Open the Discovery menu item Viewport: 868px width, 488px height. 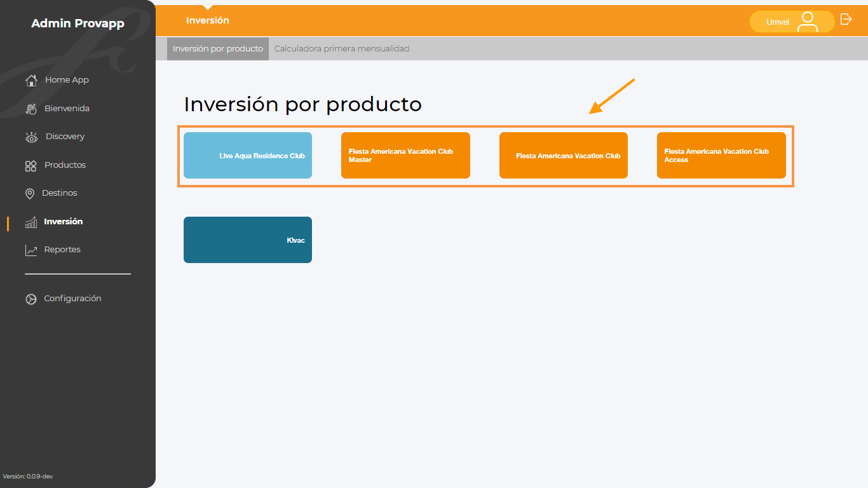tap(65, 137)
